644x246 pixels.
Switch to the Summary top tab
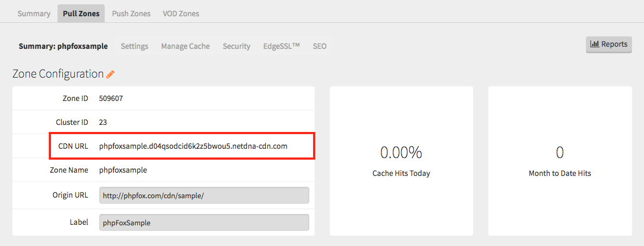click(34, 14)
